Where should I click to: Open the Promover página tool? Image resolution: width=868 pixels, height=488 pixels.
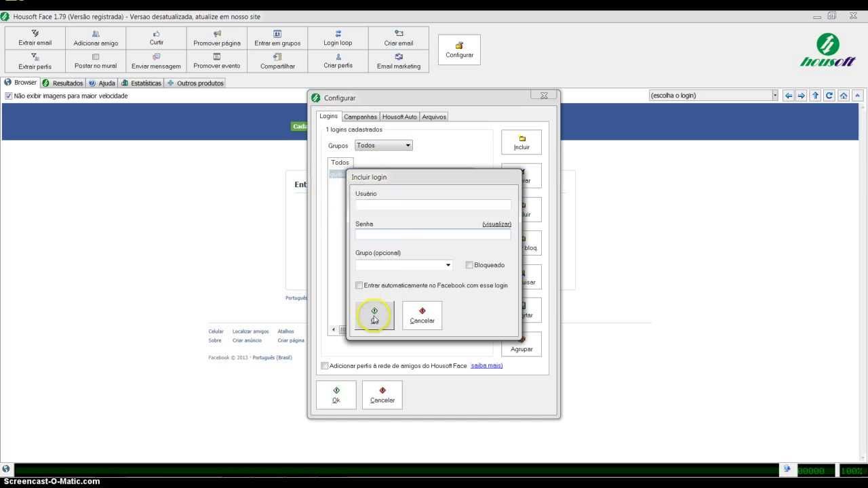[217, 38]
